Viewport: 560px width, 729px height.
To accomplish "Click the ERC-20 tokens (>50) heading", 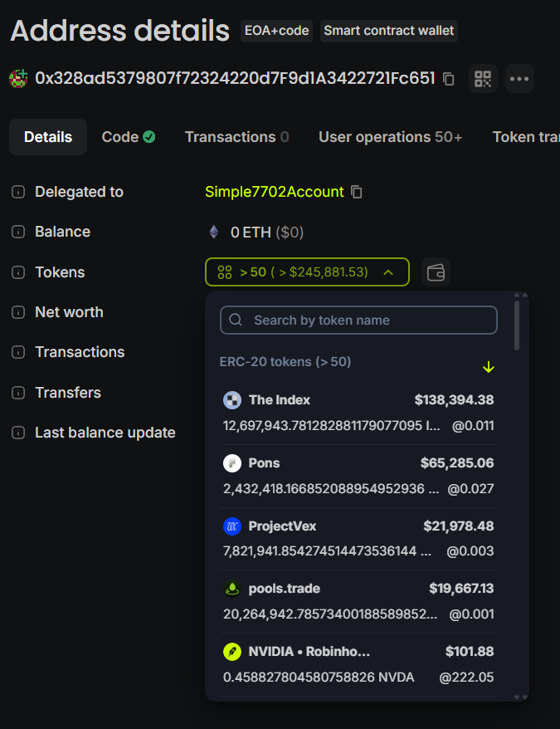I will (x=285, y=362).
